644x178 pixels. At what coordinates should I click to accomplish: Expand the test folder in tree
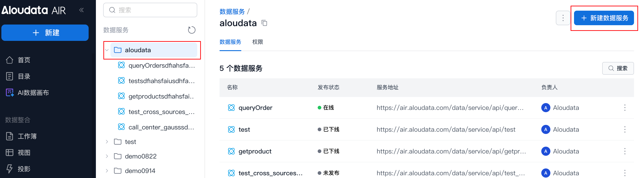click(x=107, y=142)
